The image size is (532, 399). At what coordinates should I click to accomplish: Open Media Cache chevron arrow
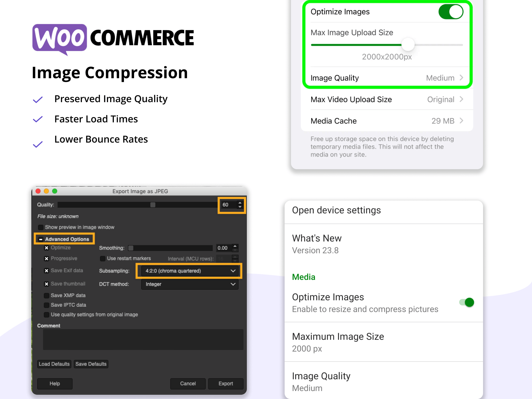coord(462,121)
